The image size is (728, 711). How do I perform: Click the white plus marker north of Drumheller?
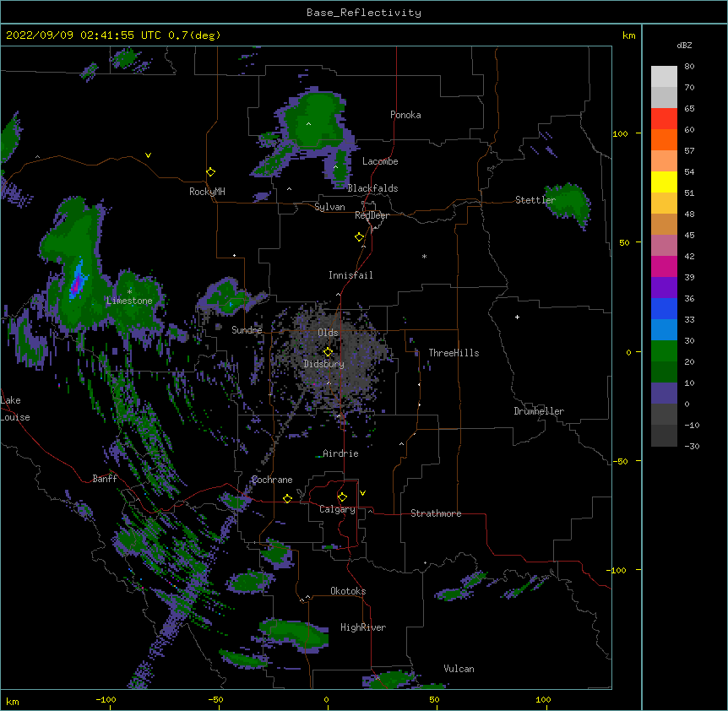click(x=517, y=317)
